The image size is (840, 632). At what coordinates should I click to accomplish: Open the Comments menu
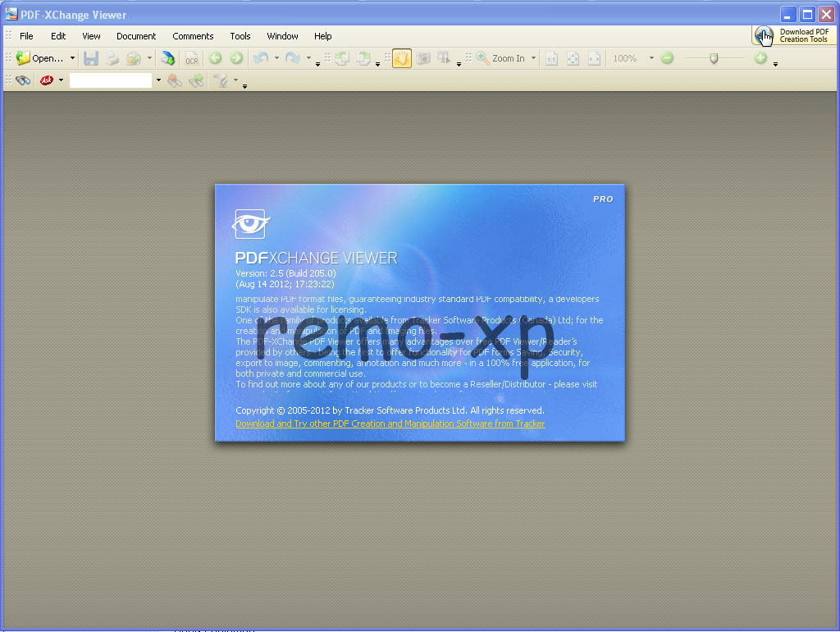coord(193,36)
